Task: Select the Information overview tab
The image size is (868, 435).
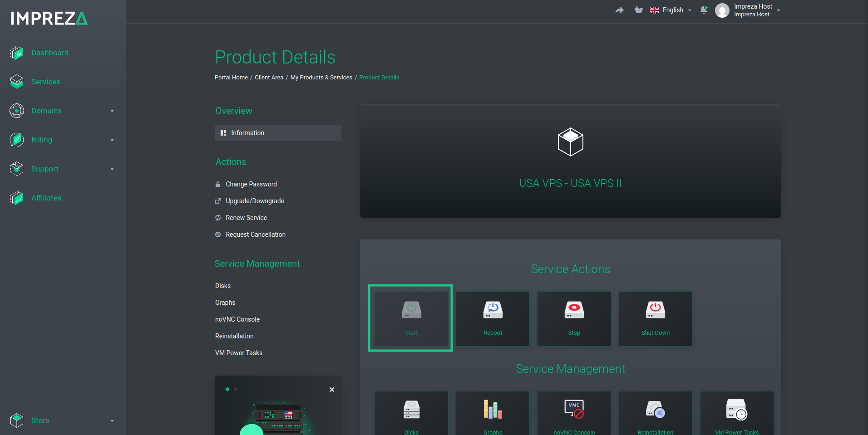Action: click(278, 133)
